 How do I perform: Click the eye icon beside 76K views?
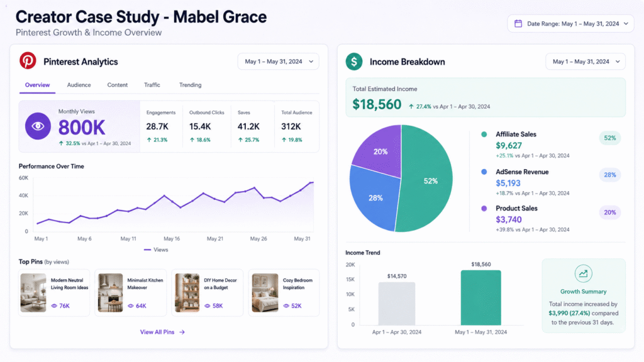pyautogui.click(x=54, y=306)
